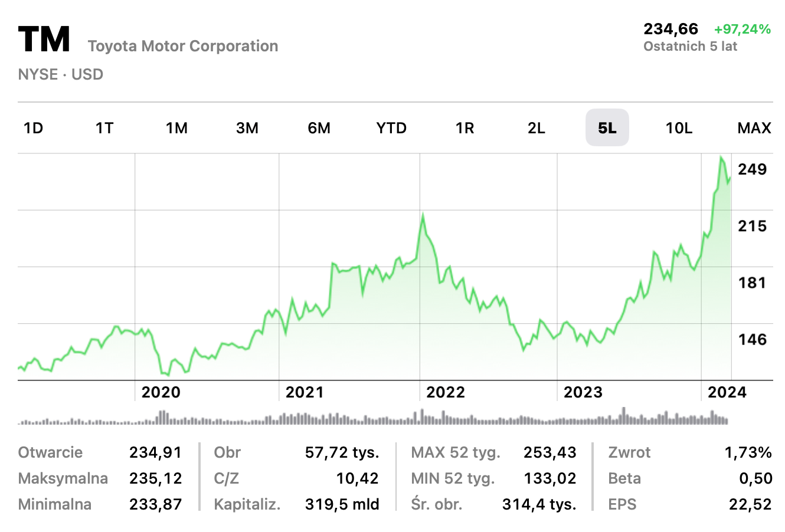Screen dimensions: 785x532
Task: Switch chart to the 1T range
Action: [104, 128]
